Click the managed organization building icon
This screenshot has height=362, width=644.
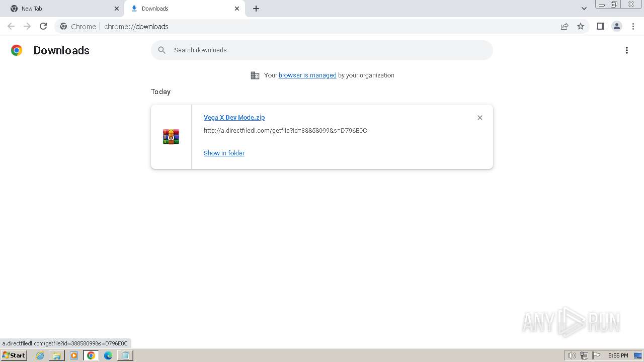pyautogui.click(x=255, y=75)
